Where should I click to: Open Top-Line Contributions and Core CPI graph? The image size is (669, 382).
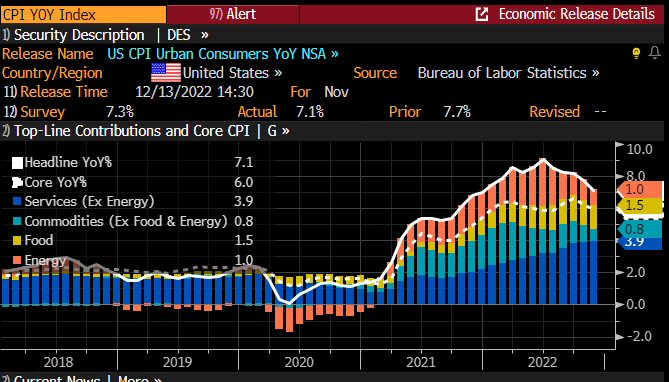click(145, 131)
